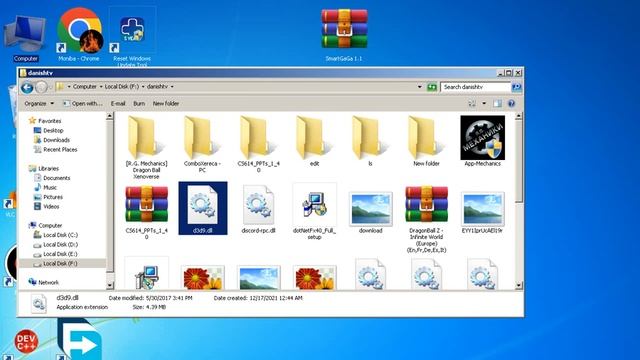Screen dimensions: 640x360
Task: Select the ComboXereca - PC folder
Action: click(202, 144)
